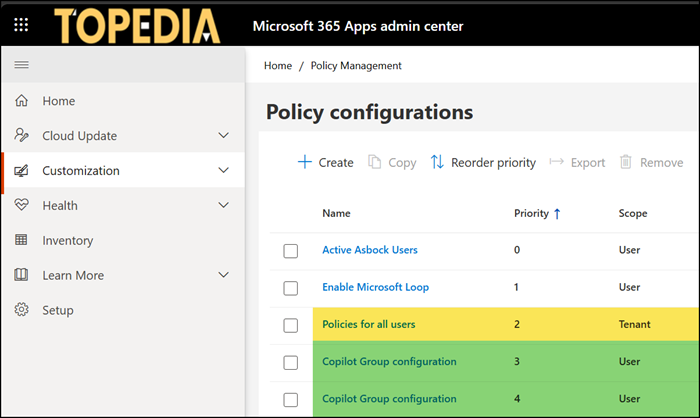Collapse the navigation hamburger menu

click(x=21, y=65)
